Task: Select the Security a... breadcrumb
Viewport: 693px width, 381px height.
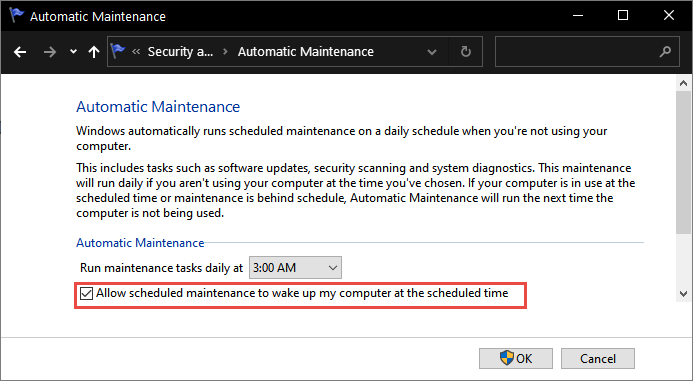Action: point(180,52)
